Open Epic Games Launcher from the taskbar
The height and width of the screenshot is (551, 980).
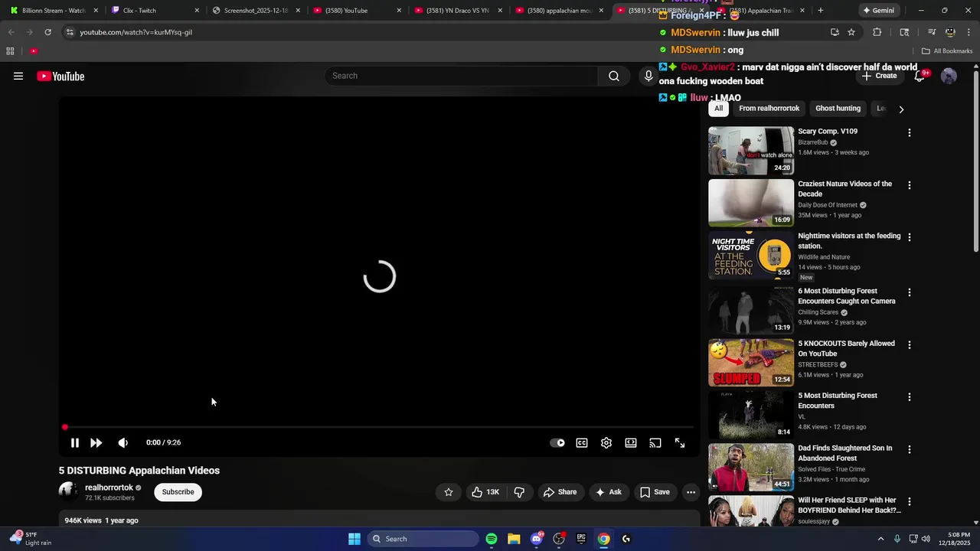[581, 539]
